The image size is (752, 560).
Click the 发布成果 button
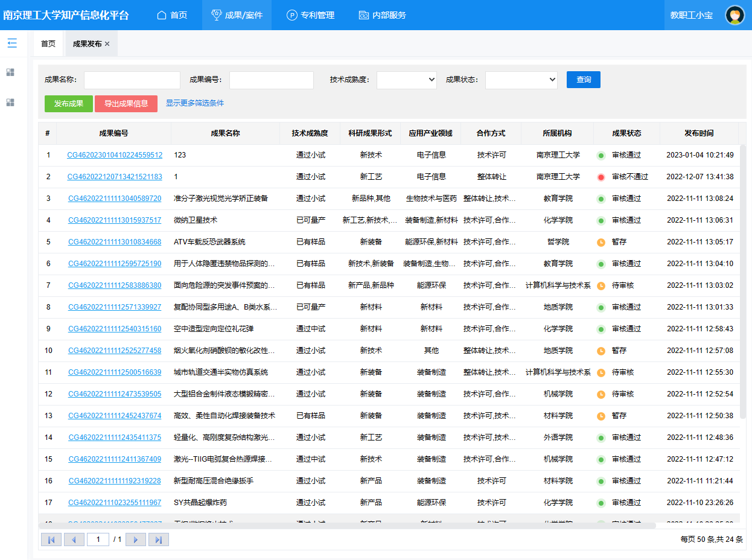pos(69,104)
